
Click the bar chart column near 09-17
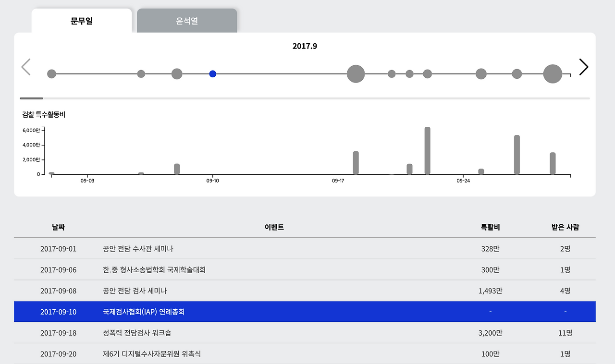[x=355, y=162]
